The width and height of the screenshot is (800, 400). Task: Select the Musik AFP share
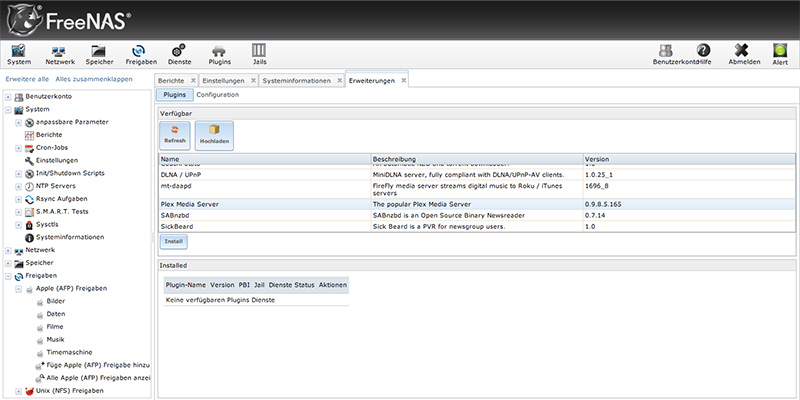coord(55,339)
